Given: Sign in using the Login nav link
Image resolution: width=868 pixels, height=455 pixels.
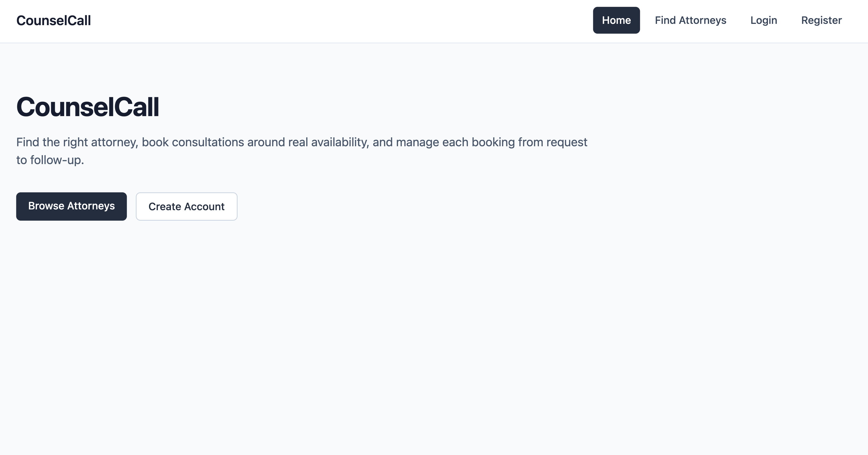Looking at the screenshot, I should click(763, 20).
